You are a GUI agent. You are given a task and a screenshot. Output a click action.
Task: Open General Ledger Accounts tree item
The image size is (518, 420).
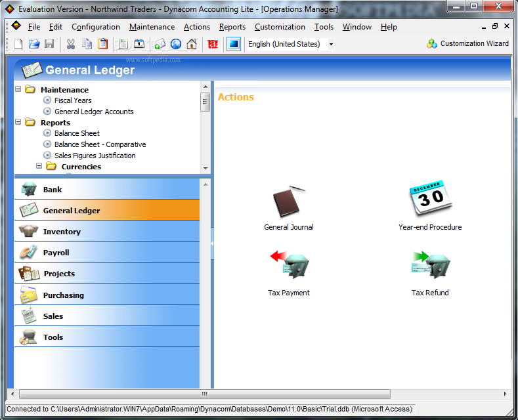(x=94, y=112)
